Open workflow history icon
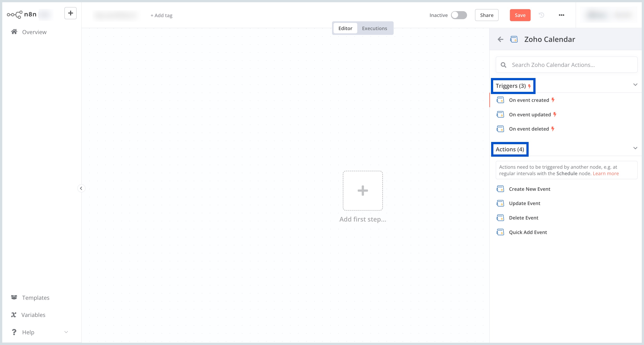Screen dimensions: 644x345 [541, 15]
